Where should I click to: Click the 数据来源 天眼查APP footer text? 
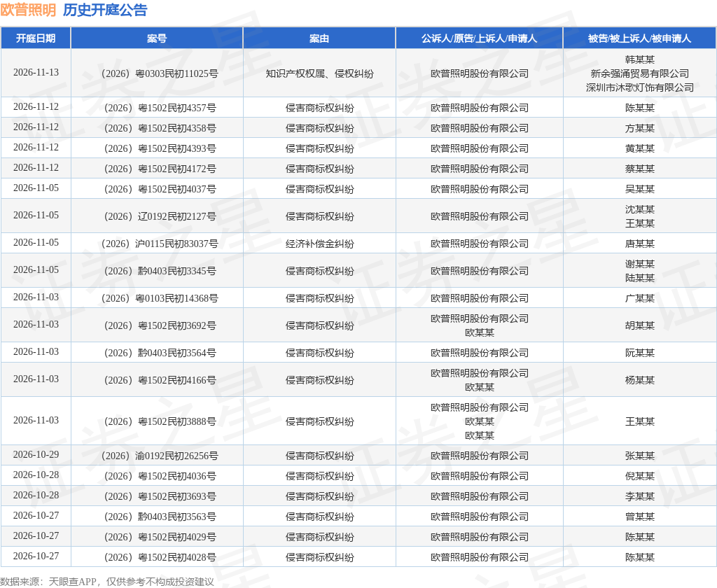pos(107,582)
